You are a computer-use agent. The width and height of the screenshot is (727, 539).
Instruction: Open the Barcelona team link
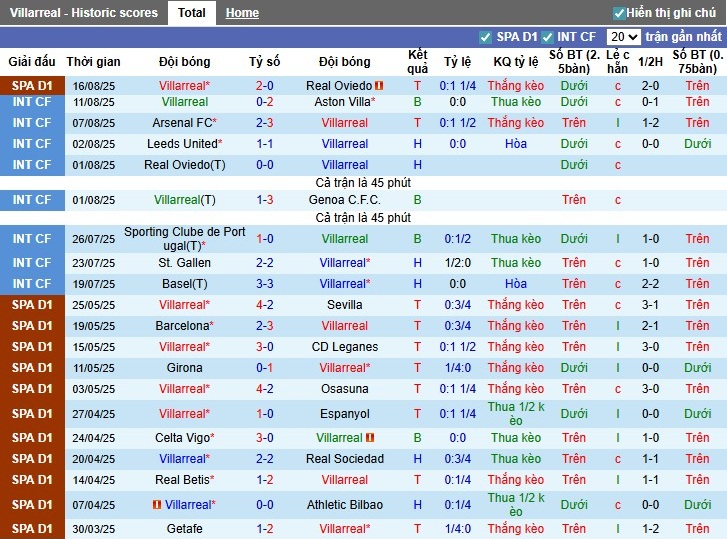(x=183, y=326)
